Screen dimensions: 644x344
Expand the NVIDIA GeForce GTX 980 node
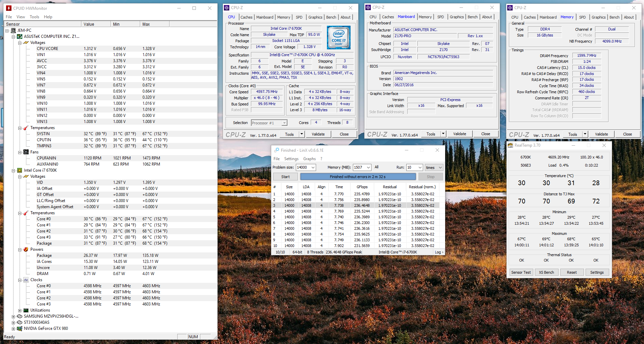click(x=14, y=328)
